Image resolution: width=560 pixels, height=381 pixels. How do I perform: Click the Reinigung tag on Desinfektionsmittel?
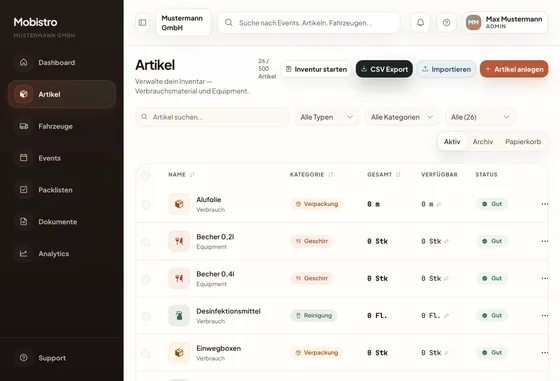point(314,315)
